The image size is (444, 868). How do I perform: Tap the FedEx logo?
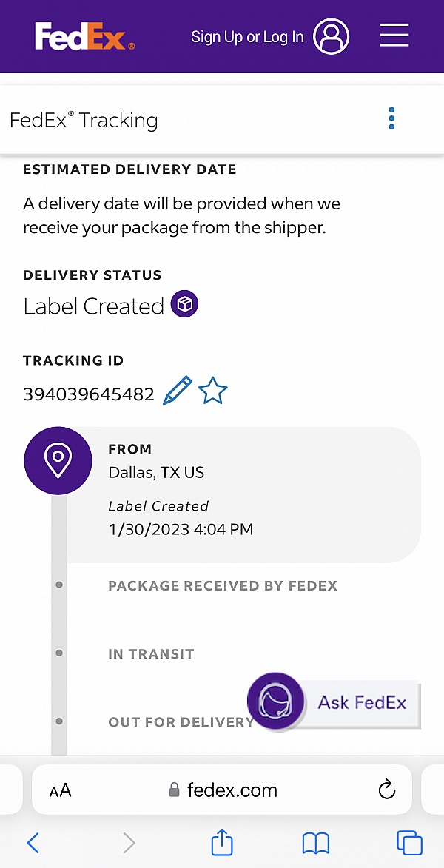click(x=84, y=36)
